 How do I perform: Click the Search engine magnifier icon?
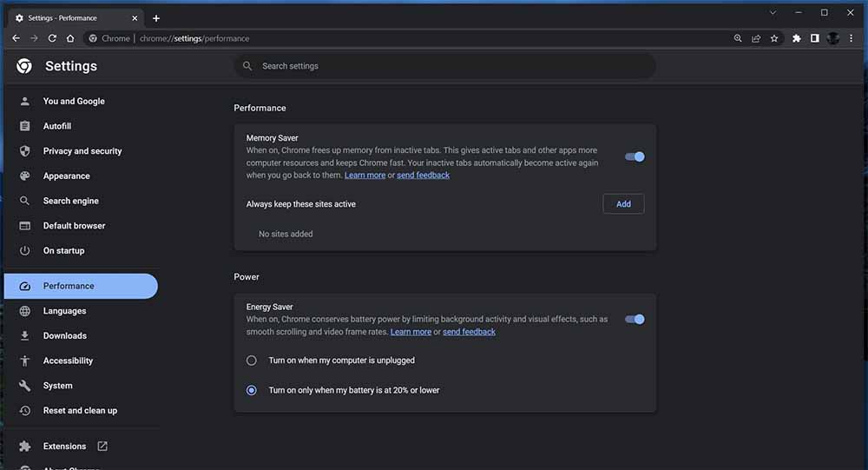[x=25, y=201]
